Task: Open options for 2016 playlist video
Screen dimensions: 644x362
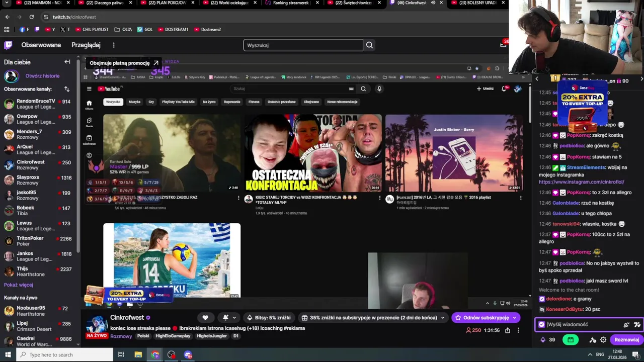Action: click(x=521, y=198)
